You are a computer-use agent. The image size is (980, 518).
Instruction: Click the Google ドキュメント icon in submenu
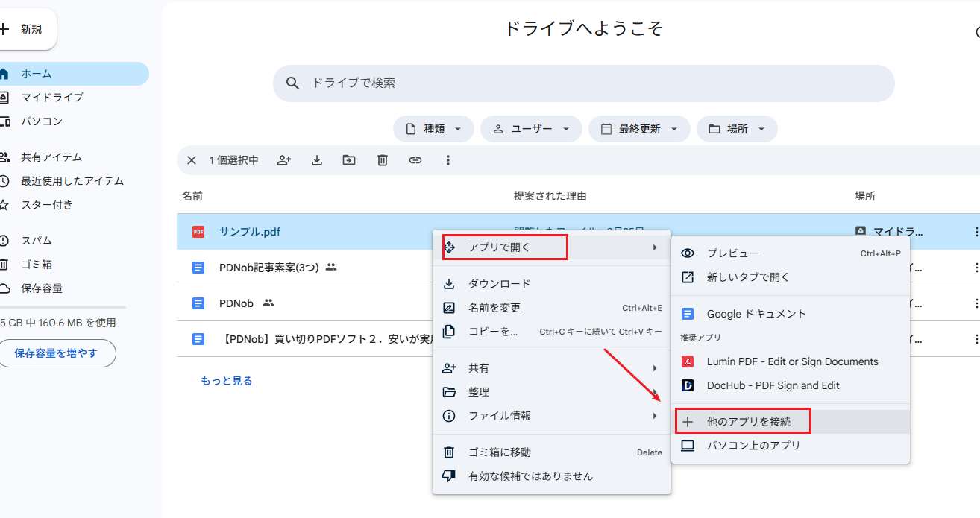(688, 314)
